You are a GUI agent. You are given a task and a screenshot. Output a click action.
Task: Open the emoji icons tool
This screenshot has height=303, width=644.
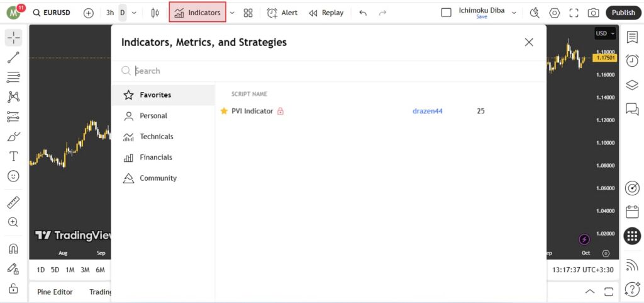pyautogui.click(x=13, y=176)
